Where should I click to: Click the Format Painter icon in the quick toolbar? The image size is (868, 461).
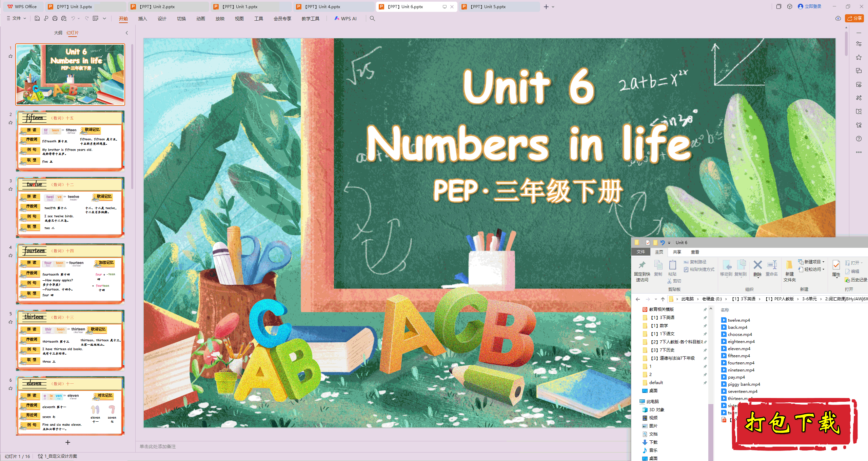96,19
